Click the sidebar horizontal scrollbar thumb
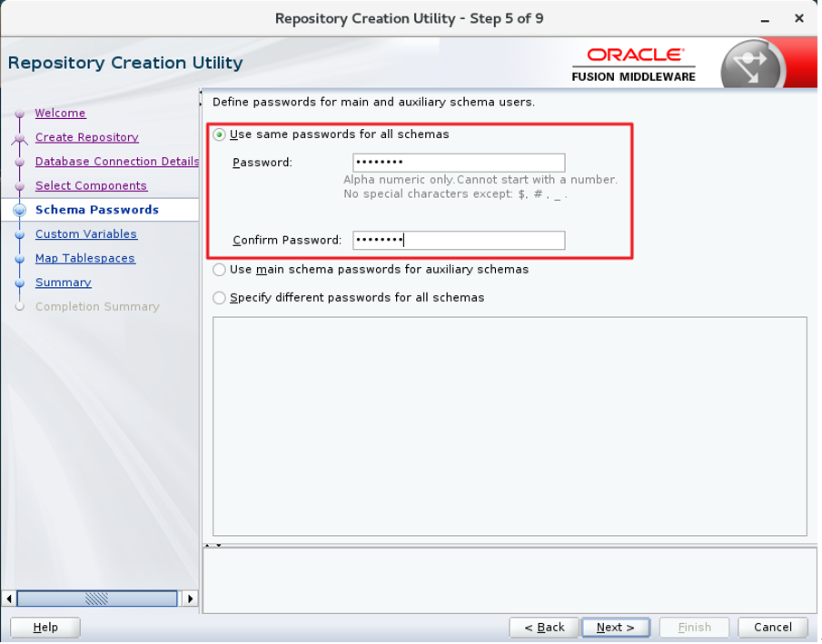822x644 pixels. 97,599
